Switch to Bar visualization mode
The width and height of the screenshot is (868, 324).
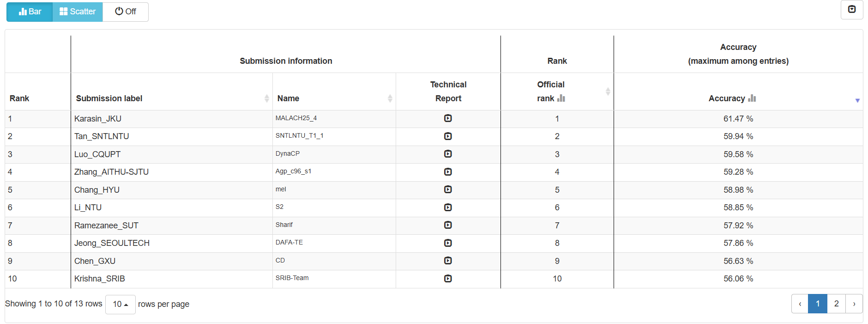click(x=30, y=12)
